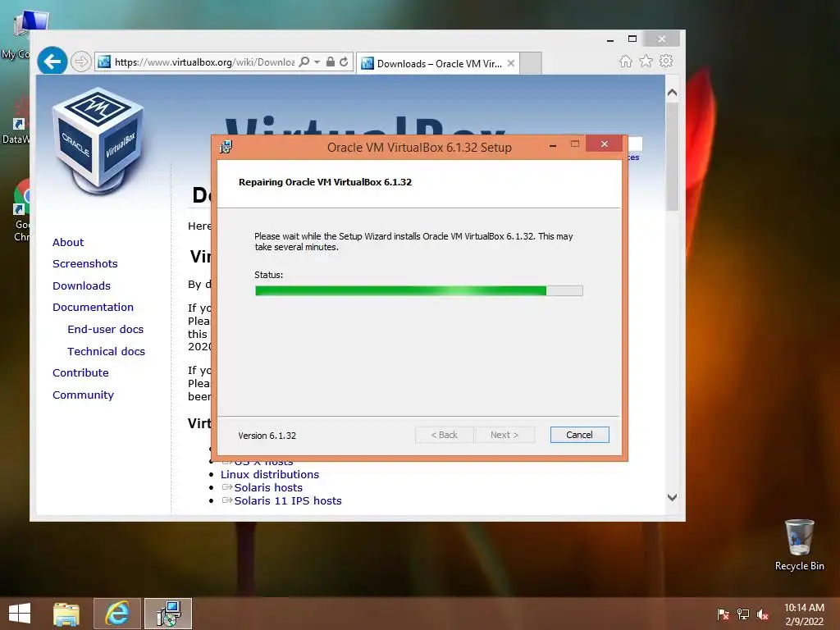Open Technical docs link
This screenshot has width=840, height=630.
click(106, 351)
